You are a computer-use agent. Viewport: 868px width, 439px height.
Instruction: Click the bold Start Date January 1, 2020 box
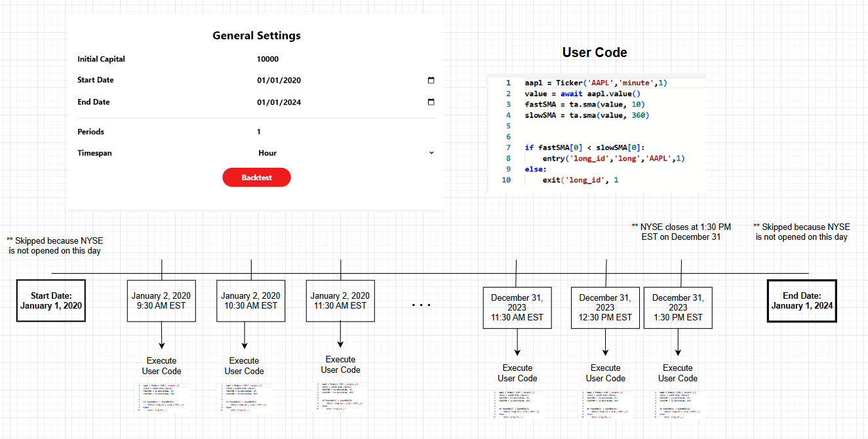50,301
